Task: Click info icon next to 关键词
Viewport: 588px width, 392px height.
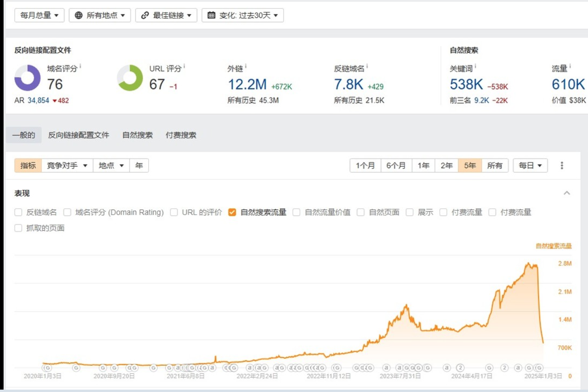Action: [476, 66]
